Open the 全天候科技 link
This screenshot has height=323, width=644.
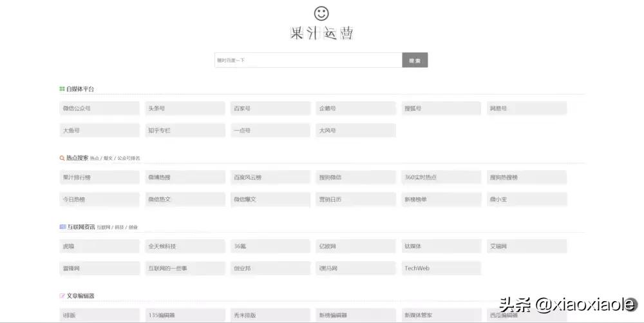[185, 246]
